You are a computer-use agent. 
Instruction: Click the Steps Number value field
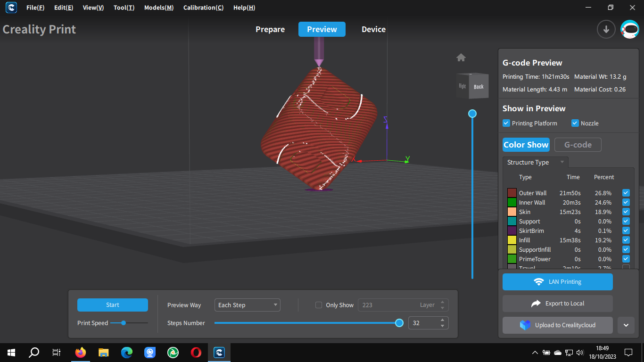pyautogui.click(x=423, y=323)
